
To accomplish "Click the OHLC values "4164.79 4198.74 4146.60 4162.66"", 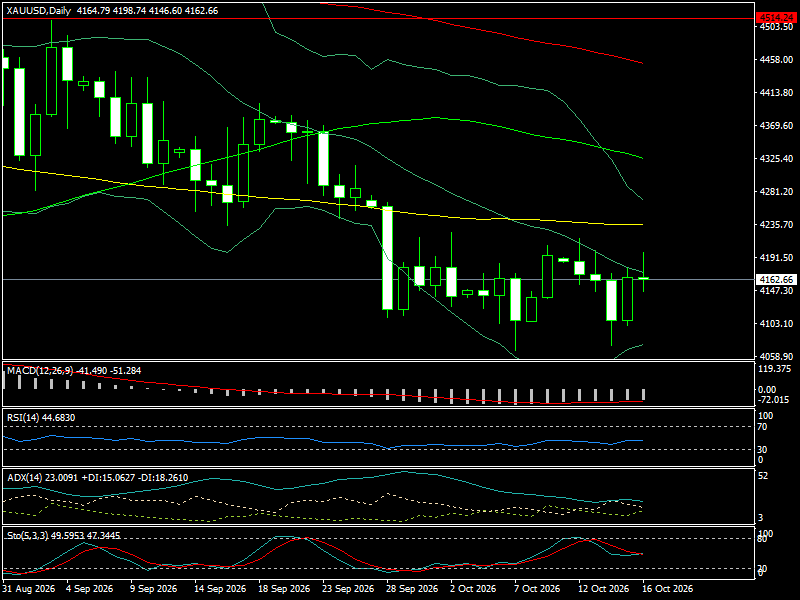I will tap(147, 11).
